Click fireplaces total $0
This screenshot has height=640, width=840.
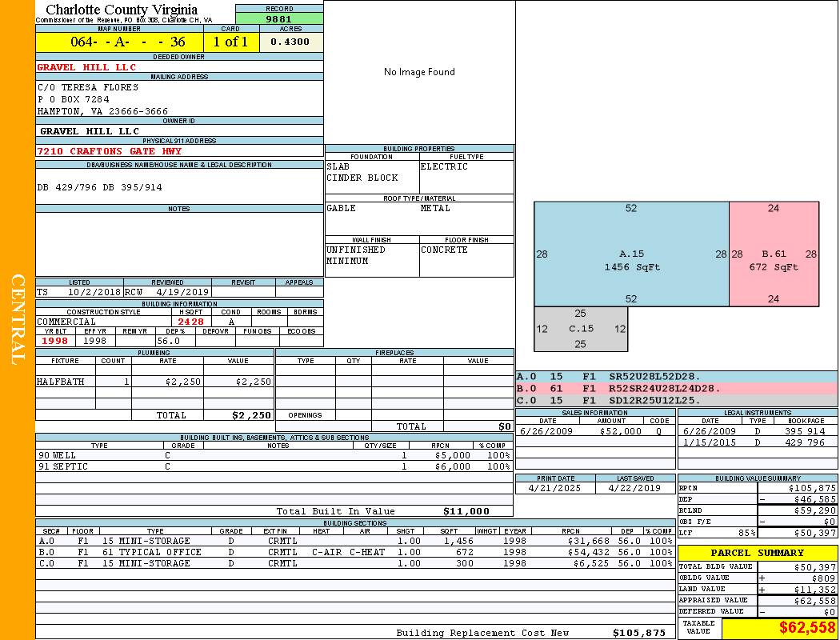click(505, 427)
